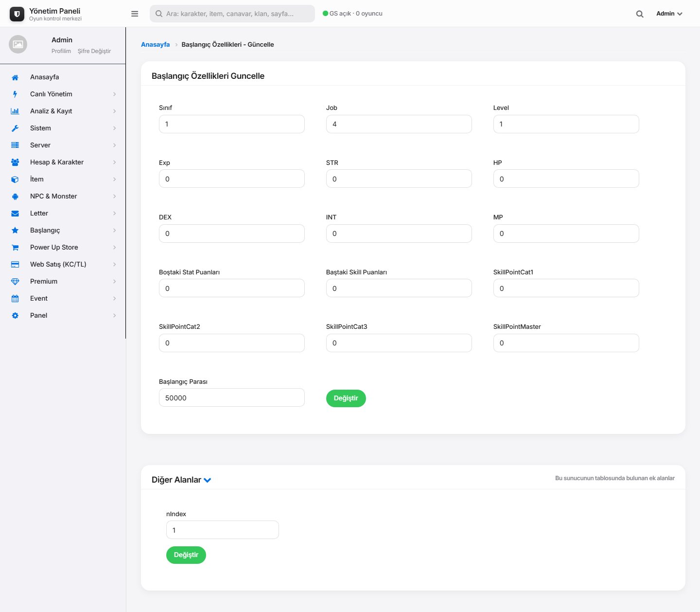Expand the Sistem submenu arrow
This screenshot has height=612, width=700.
(115, 128)
